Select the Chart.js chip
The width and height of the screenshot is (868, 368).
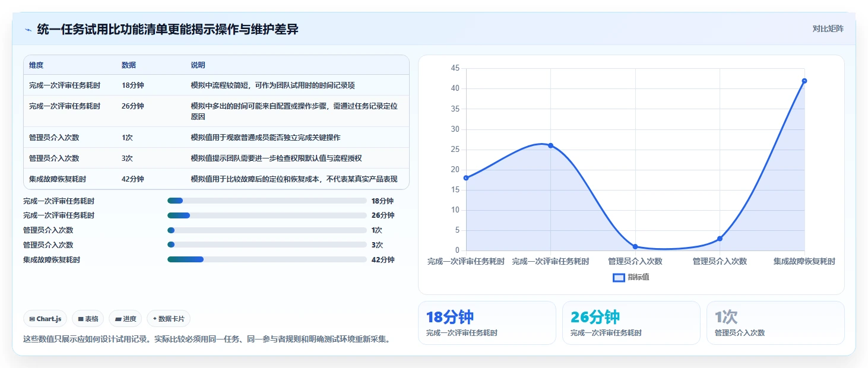(46, 319)
